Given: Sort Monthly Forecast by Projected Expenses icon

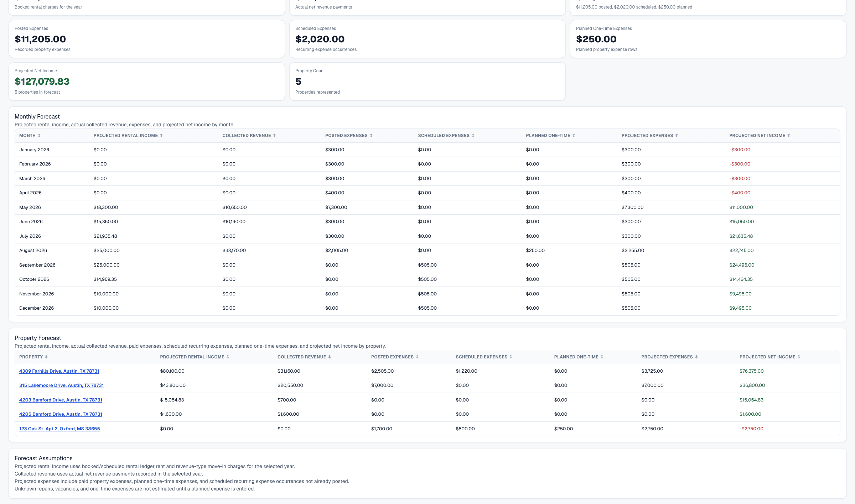Looking at the screenshot, I should (677, 136).
